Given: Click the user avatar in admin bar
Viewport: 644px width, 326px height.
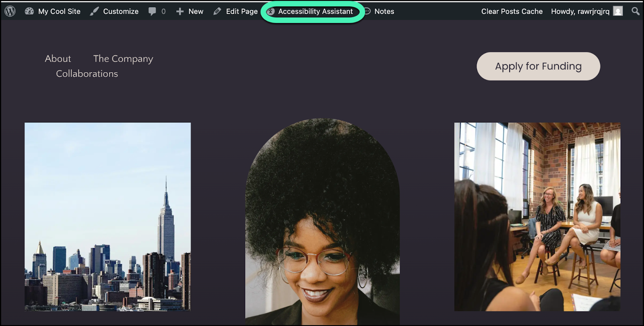Looking at the screenshot, I should point(618,11).
